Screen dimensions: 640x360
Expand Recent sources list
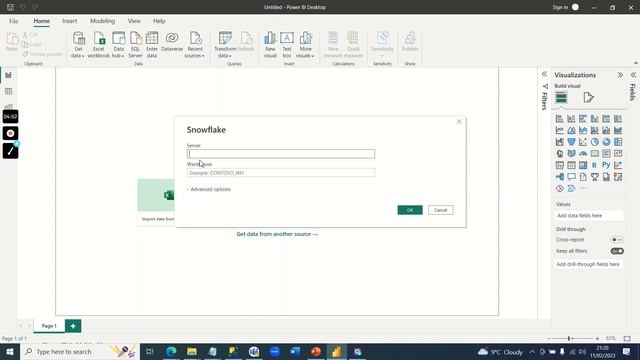pyautogui.click(x=195, y=45)
